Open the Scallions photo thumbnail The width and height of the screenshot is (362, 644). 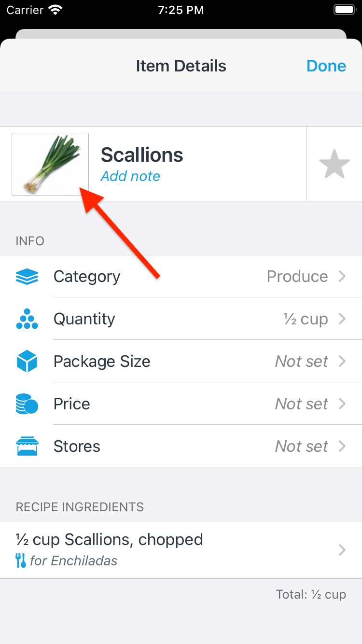click(x=50, y=164)
